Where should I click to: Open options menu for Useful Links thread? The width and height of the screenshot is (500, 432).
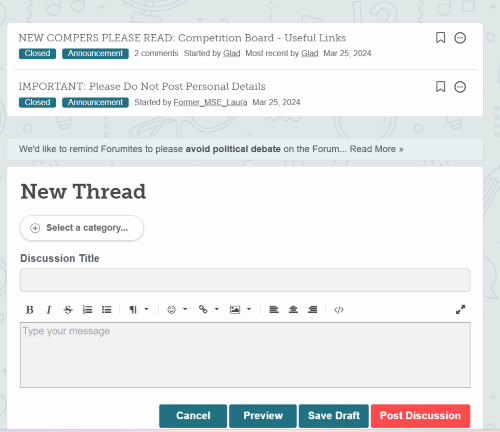point(460,38)
